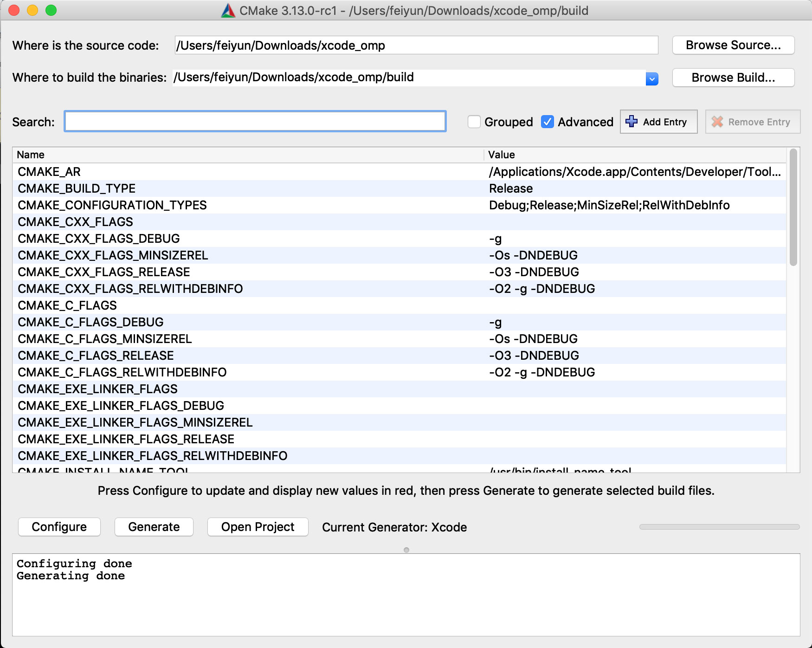Sort by the Name column header
Image resolution: width=812 pixels, height=648 pixels.
(x=248, y=155)
